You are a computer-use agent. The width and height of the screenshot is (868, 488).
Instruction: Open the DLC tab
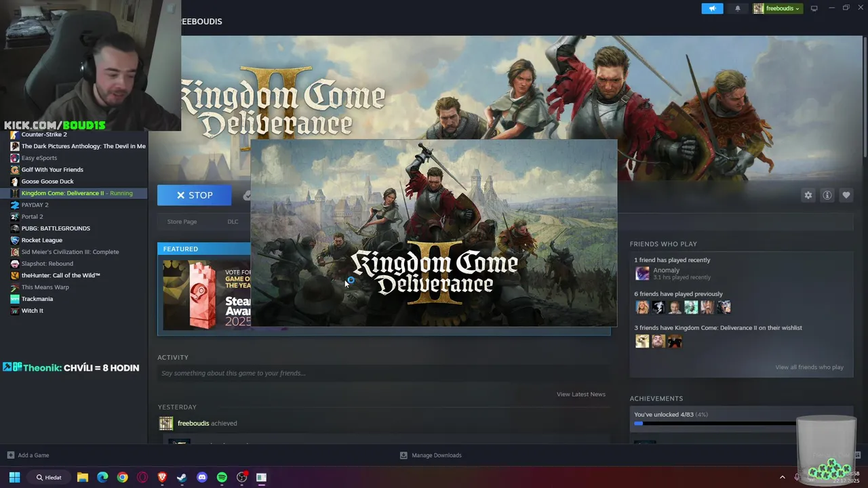tap(233, 222)
